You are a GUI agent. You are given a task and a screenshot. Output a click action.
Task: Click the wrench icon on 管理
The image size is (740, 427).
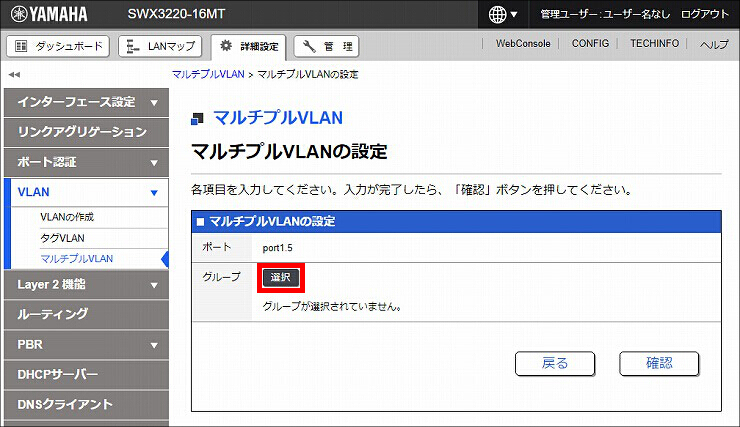pos(309,46)
